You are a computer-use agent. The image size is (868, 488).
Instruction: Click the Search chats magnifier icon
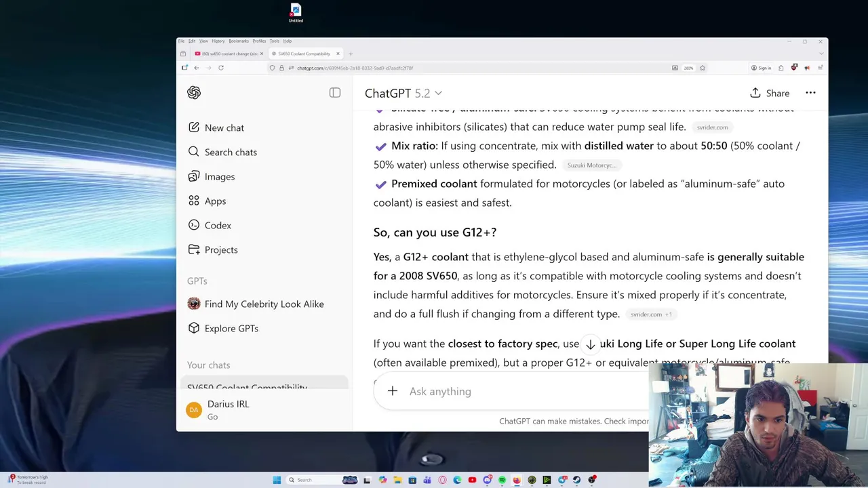pos(194,152)
